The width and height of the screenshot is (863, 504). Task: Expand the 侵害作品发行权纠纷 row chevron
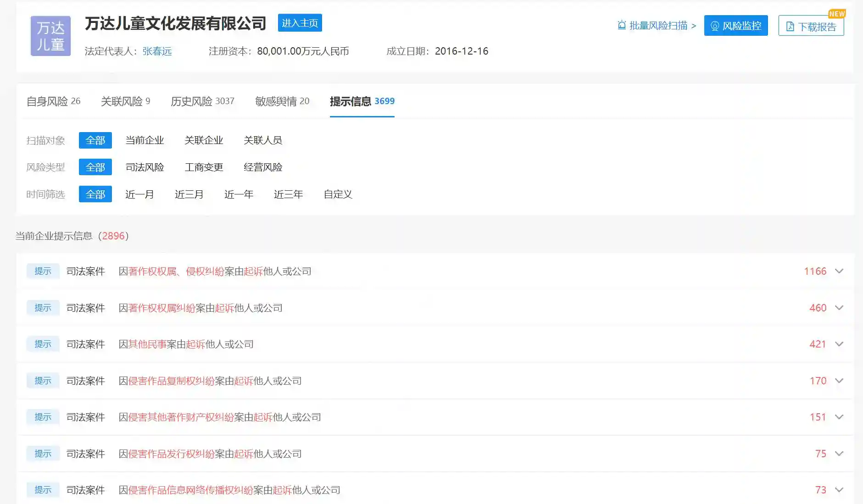click(x=839, y=454)
